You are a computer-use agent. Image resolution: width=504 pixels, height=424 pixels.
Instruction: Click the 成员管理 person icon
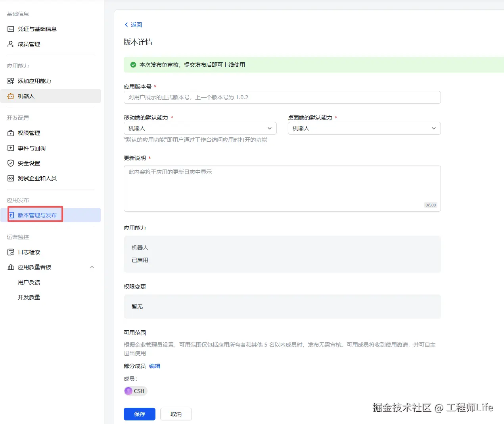point(11,44)
